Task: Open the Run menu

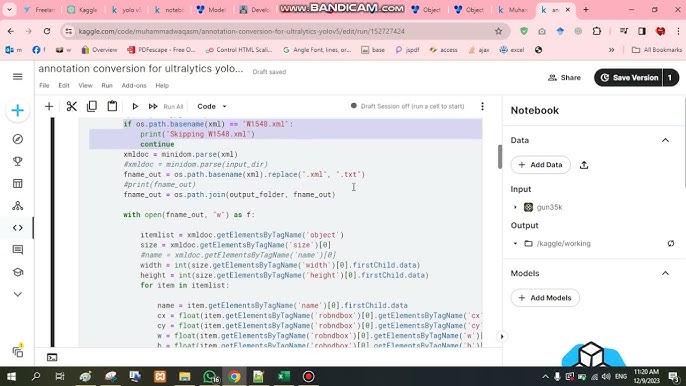Action: click(107, 86)
